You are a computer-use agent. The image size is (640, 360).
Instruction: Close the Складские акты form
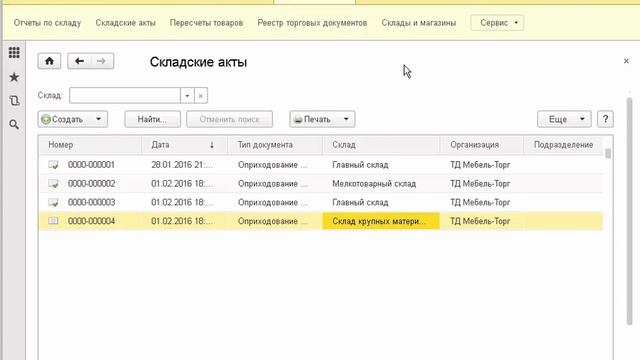point(626,61)
